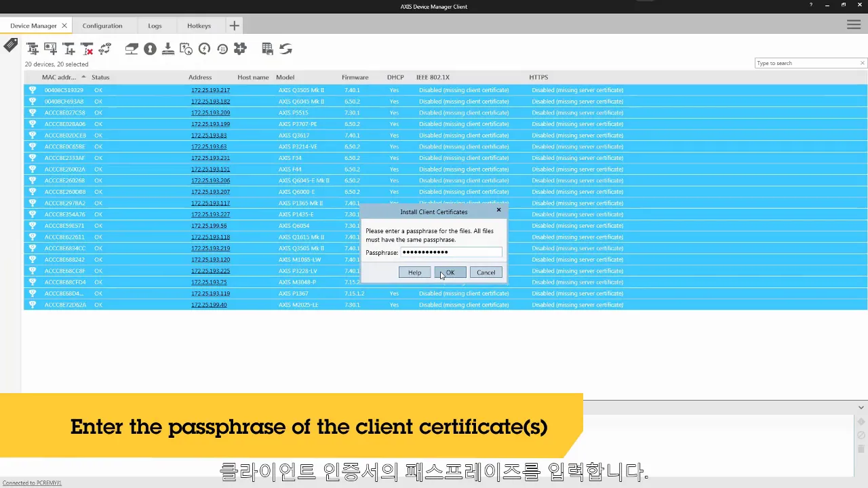Click Cancel in certificate dialog

click(486, 272)
